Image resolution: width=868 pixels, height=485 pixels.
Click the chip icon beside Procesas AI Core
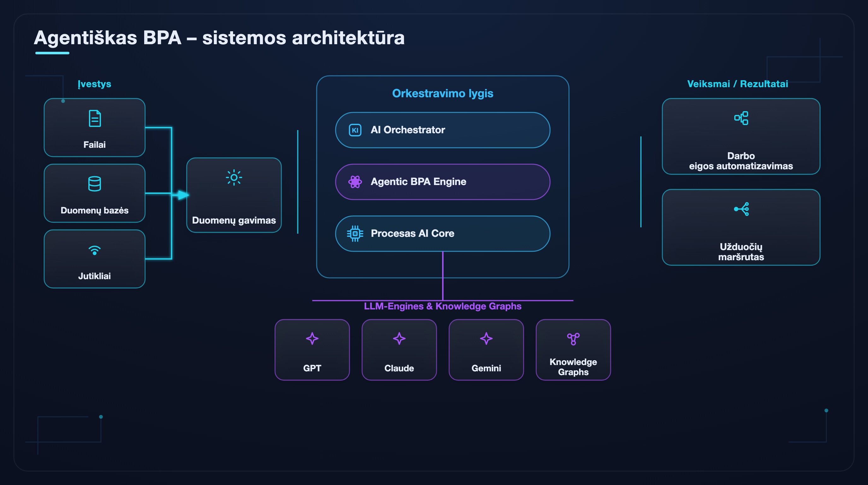(355, 233)
